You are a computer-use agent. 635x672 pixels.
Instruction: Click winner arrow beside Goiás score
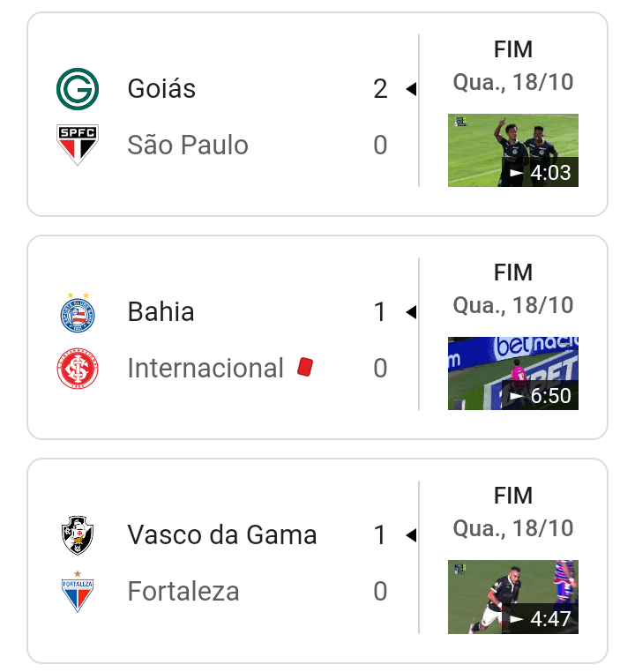point(410,89)
